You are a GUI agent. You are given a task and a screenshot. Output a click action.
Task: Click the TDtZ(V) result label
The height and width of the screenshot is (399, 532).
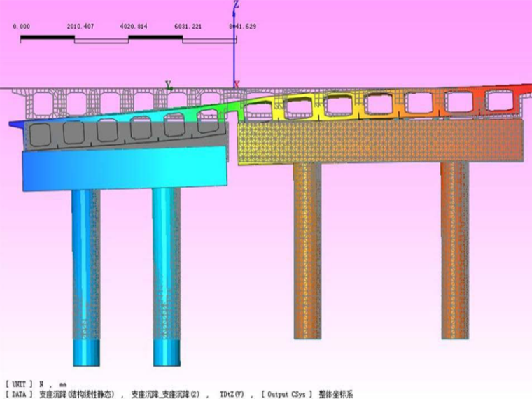pyautogui.click(x=232, y=394)
